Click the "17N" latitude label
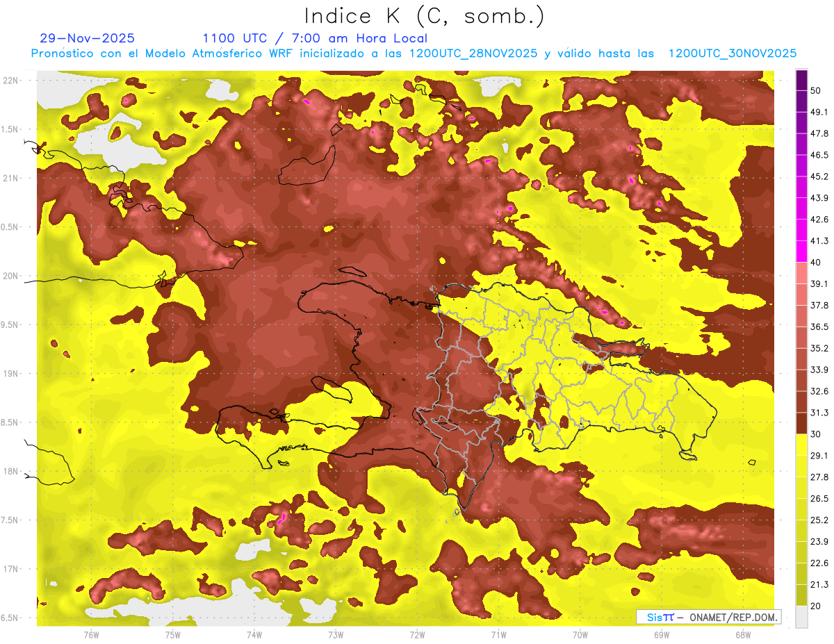Image resolution: width=834 pixels, height=644 pixels. coord(10,569)
